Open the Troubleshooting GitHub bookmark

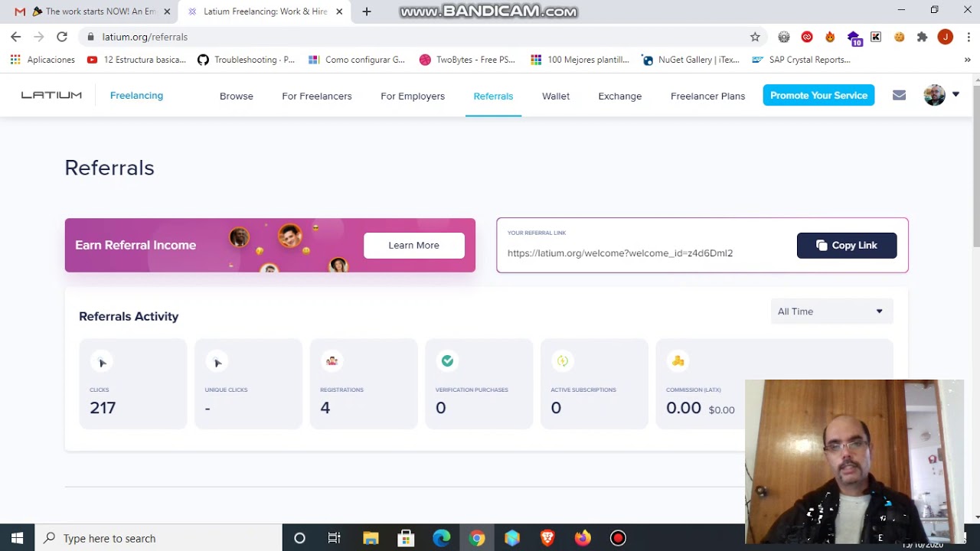(247, 60)
